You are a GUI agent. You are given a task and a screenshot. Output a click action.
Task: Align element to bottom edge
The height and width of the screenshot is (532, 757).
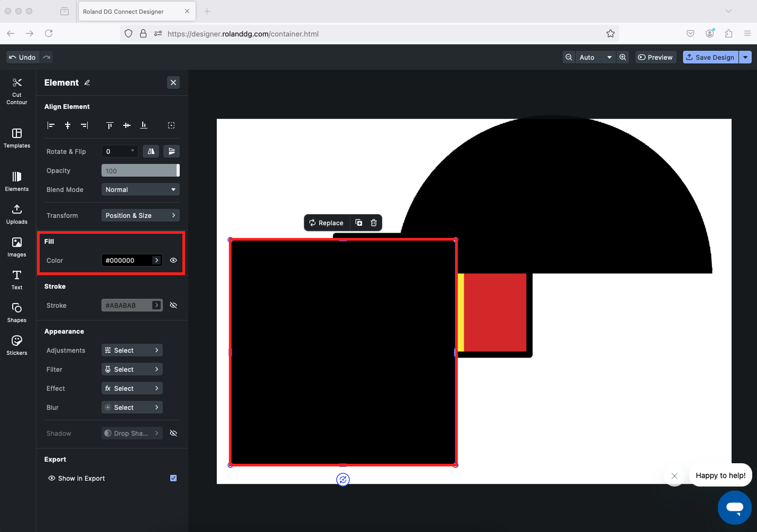pyautogui.click(x=144, y=125)
